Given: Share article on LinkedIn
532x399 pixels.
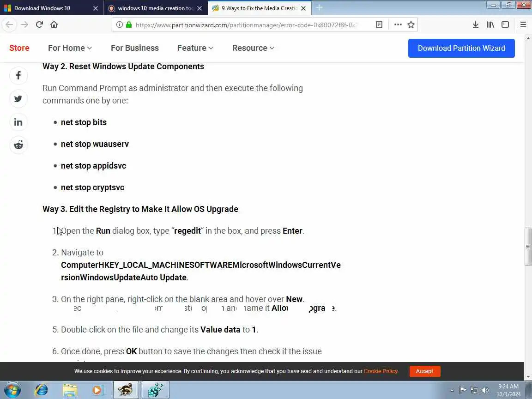Looking at the screenshot, I should pyautogui.click(x=18, y=122).
